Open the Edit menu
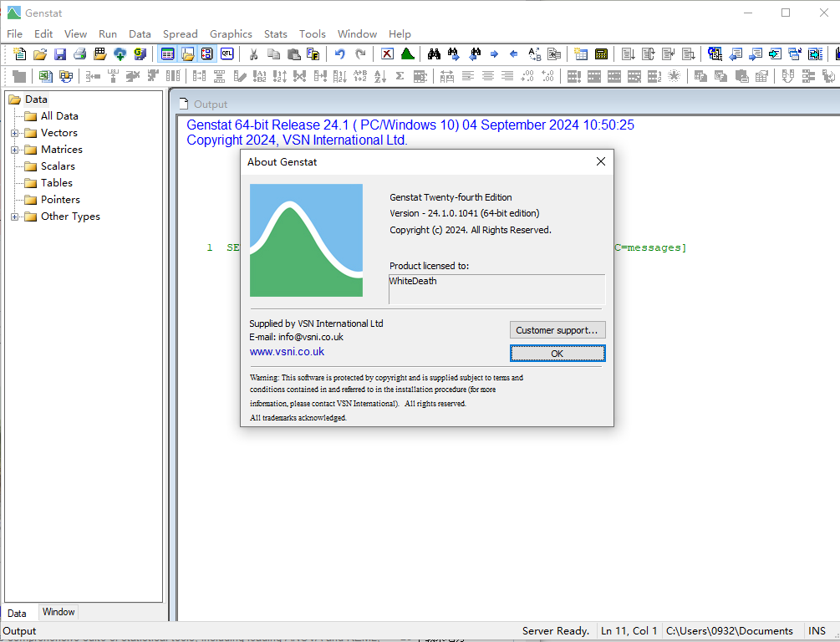The width and height of the screenshot is (840, 642). 43,33
